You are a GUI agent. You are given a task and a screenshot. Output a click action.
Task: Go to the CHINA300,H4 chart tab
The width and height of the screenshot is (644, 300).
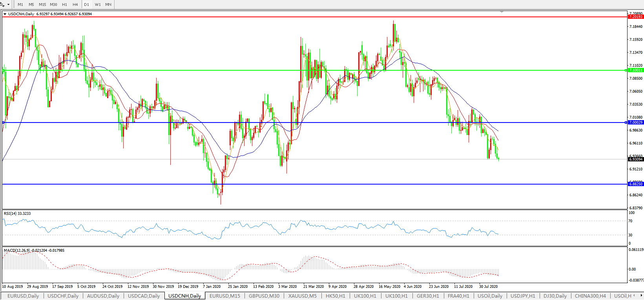[590, 296]
